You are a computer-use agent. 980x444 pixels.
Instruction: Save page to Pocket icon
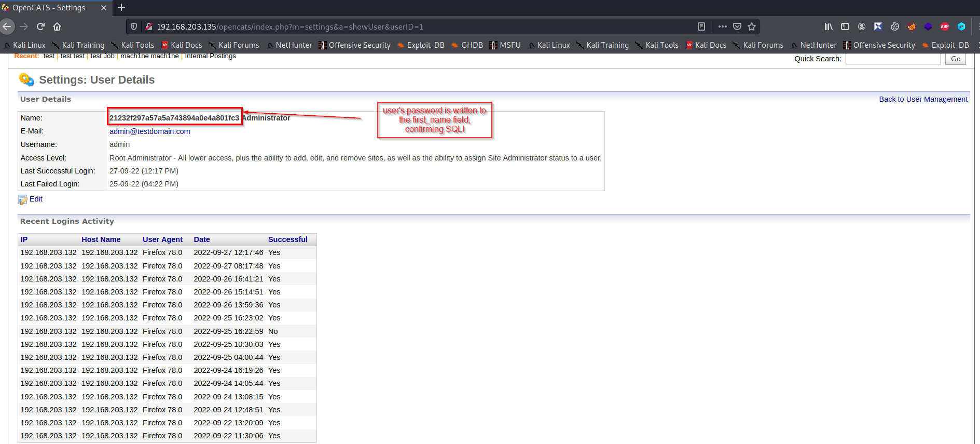[x=737, y=26]
